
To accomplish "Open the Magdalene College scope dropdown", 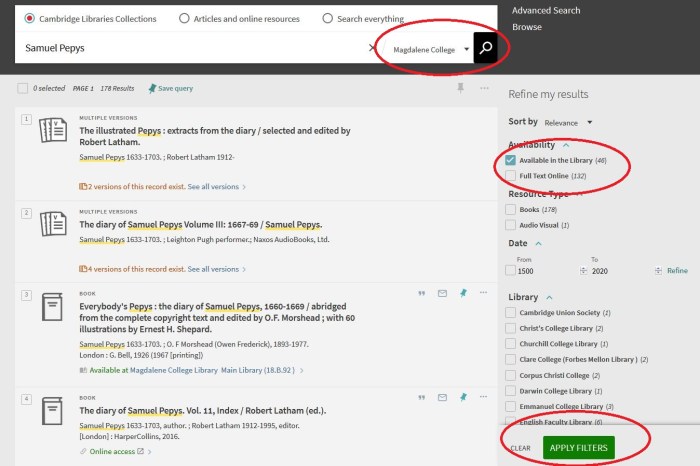I will [x=429, y=49].
